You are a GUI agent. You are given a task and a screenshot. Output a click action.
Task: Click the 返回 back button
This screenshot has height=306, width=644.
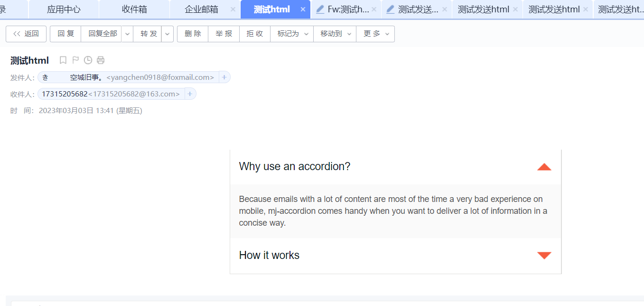tap(26, 34)
